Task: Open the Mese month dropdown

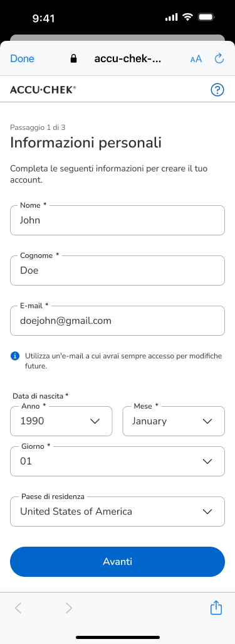Action: pos(174,421)
